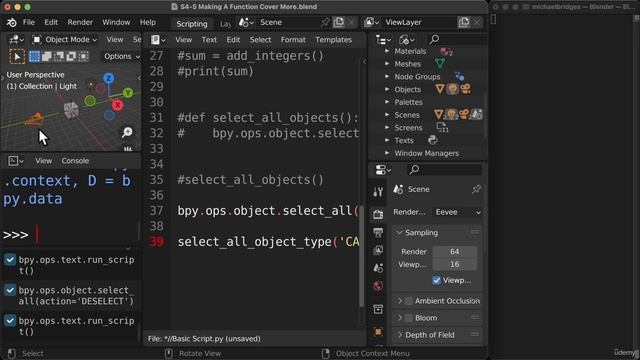This screenshot has width=640, height=360.
Task: Choose the Invert selection mode icon
Action: [x=71, y=56]
